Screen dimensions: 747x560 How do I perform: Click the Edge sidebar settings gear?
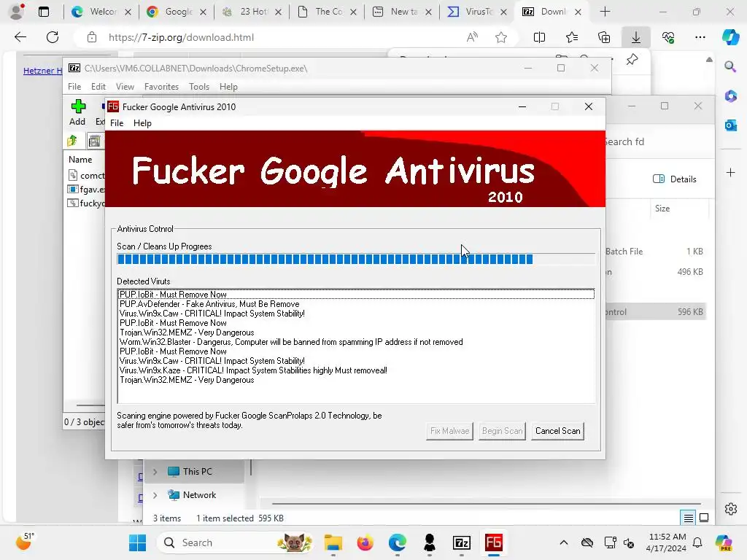pos(730,509)
